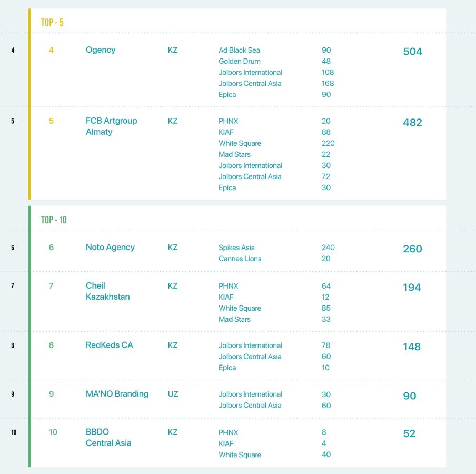Click Golden Drum festival under Ogency

tap(239, 61)
